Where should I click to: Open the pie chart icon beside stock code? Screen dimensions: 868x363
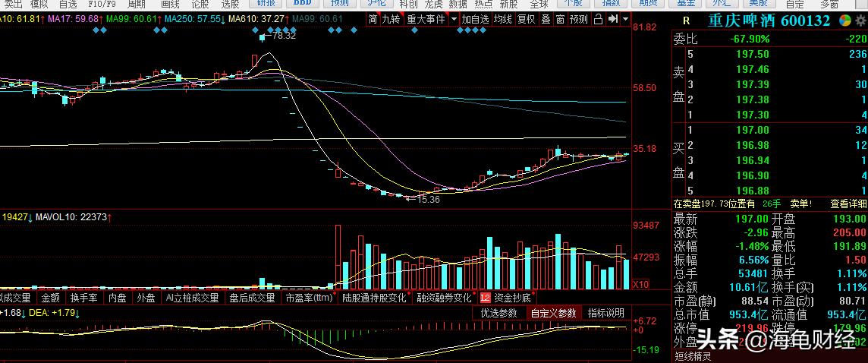coord(844,21)
